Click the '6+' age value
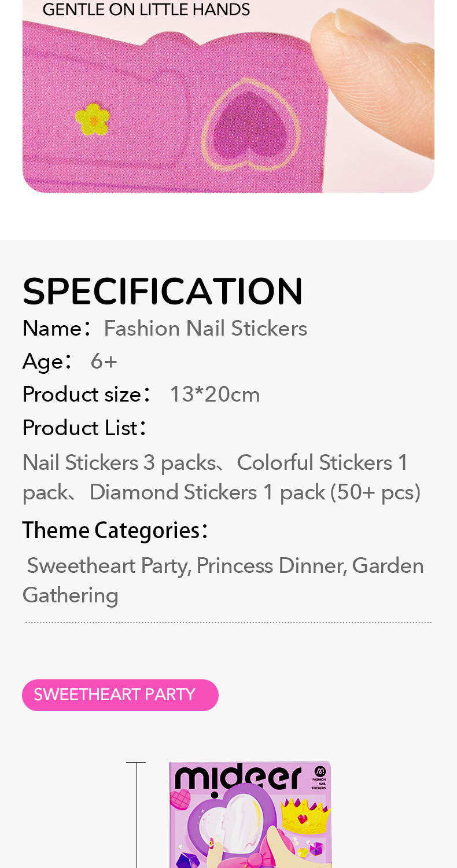 pos(104,362)
